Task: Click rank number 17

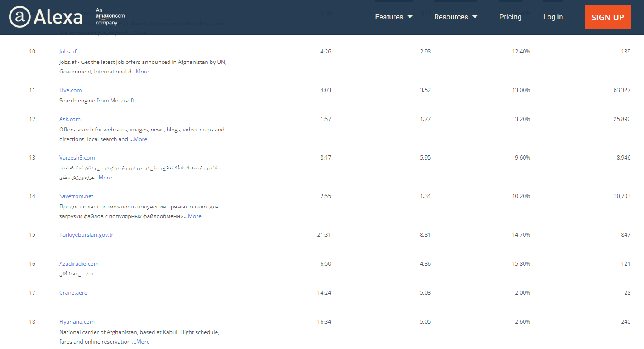Action: click(32, 293)
